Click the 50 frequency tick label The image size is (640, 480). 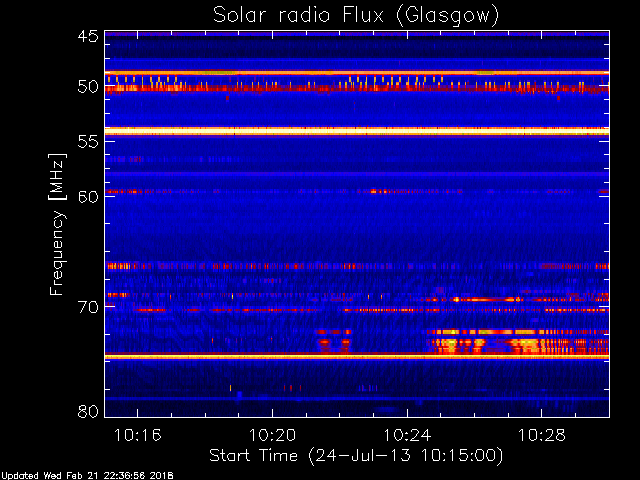pyautogui.click(x=88, y=87)
